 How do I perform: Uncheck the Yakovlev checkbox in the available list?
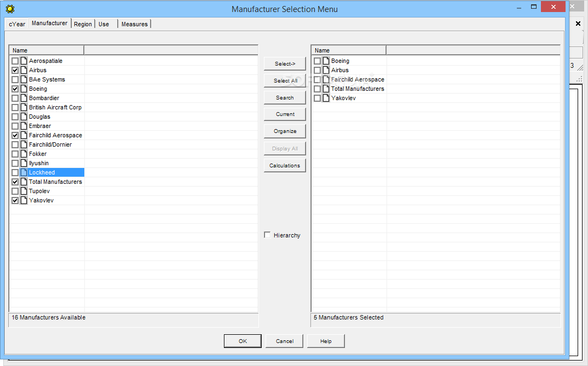15,200
